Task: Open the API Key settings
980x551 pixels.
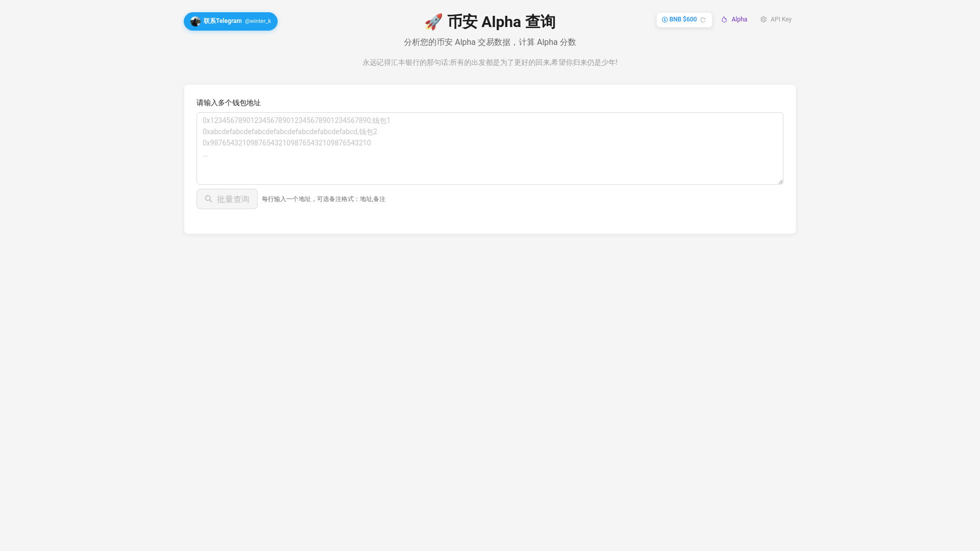Action: tap(776, 19)
